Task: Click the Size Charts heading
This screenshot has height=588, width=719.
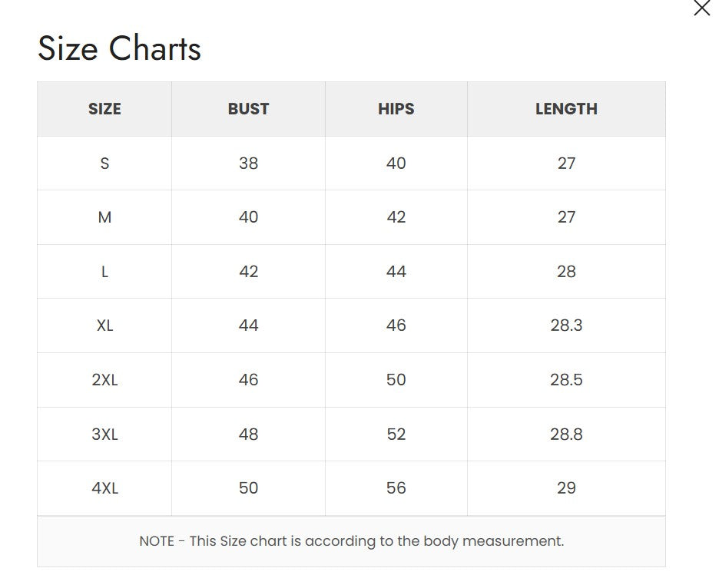Action: point(119,48)
